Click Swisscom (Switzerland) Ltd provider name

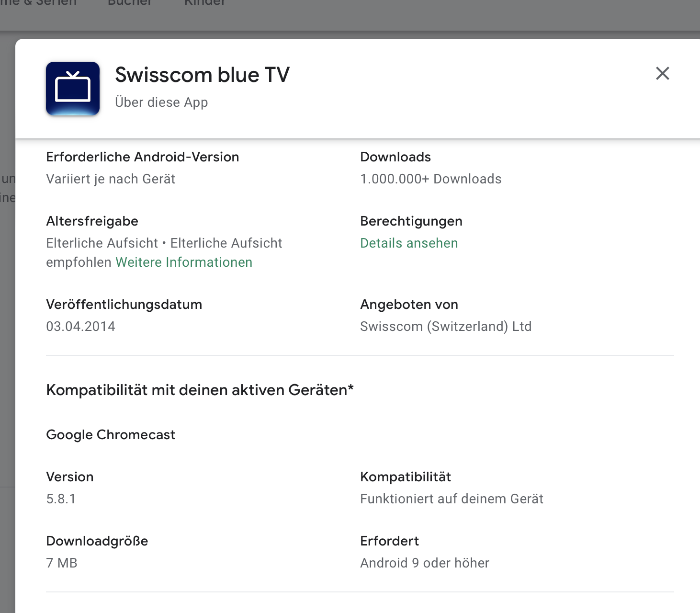tap(445, 327)
